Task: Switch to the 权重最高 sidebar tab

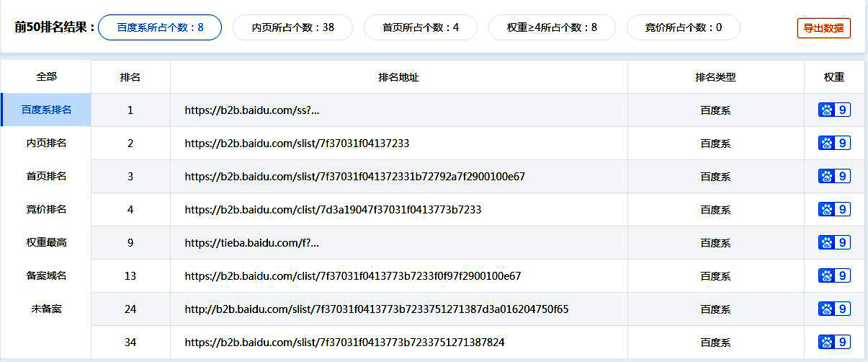Action: click(46, 243)
